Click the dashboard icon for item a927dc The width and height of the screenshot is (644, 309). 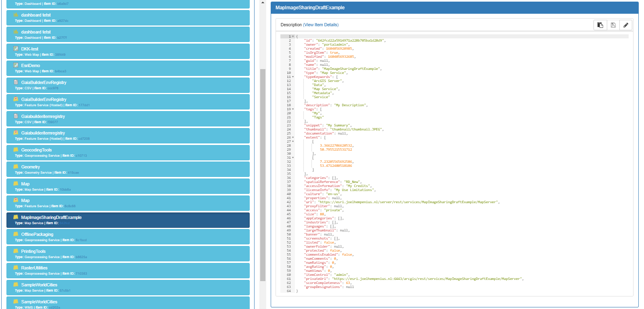[16, 15]
